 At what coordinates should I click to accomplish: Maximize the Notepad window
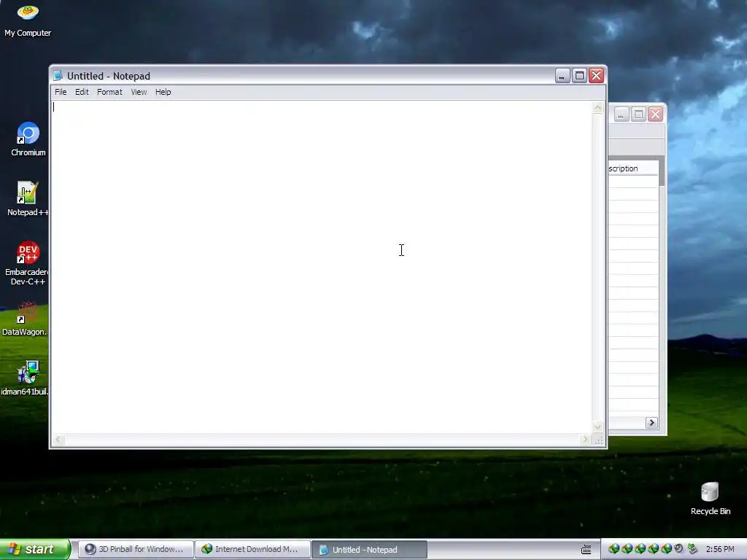[579, 76]
